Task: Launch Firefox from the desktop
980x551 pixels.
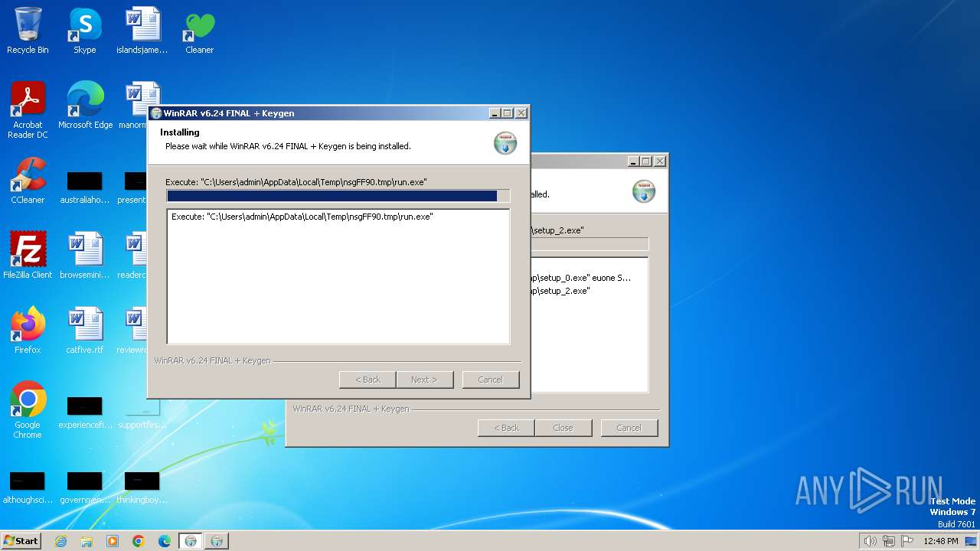Action: [28, 331]
